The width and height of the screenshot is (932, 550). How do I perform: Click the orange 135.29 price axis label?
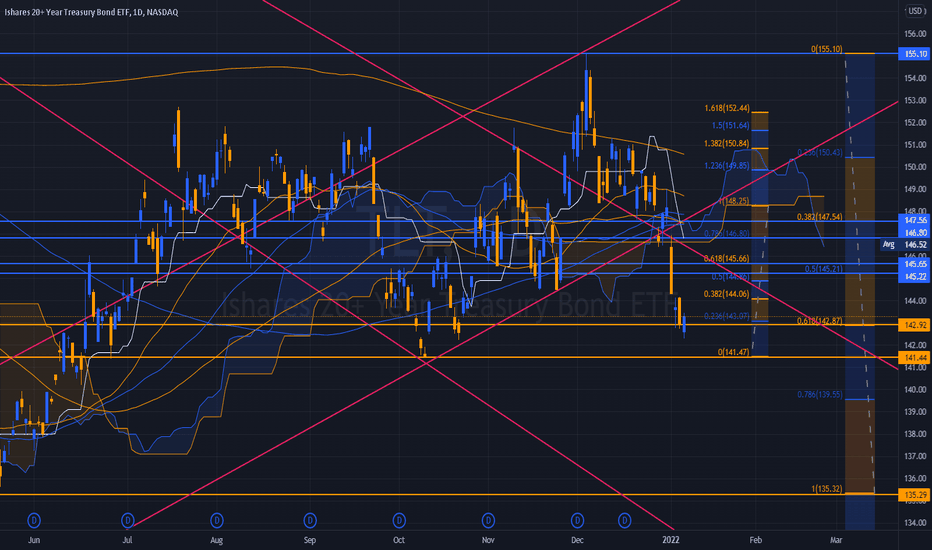pyautogui.click(x=915, y=495)
